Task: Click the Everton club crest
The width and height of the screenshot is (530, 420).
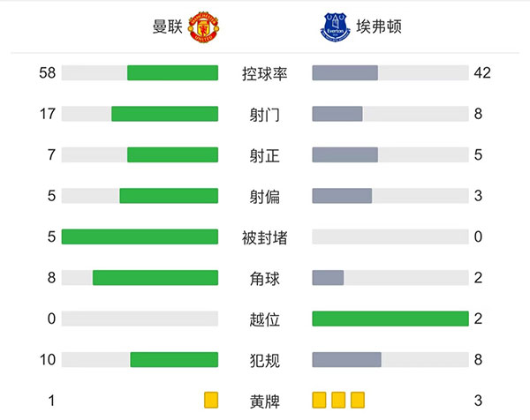Action: click(334, 27)
